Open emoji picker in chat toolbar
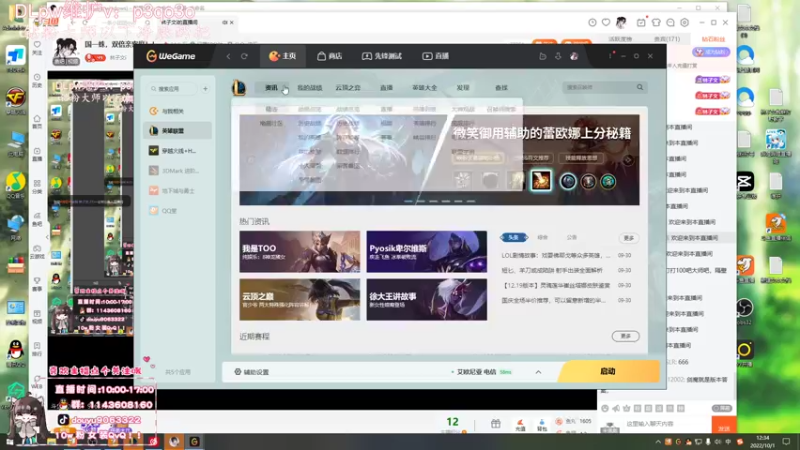 click(x=605, y=408)
